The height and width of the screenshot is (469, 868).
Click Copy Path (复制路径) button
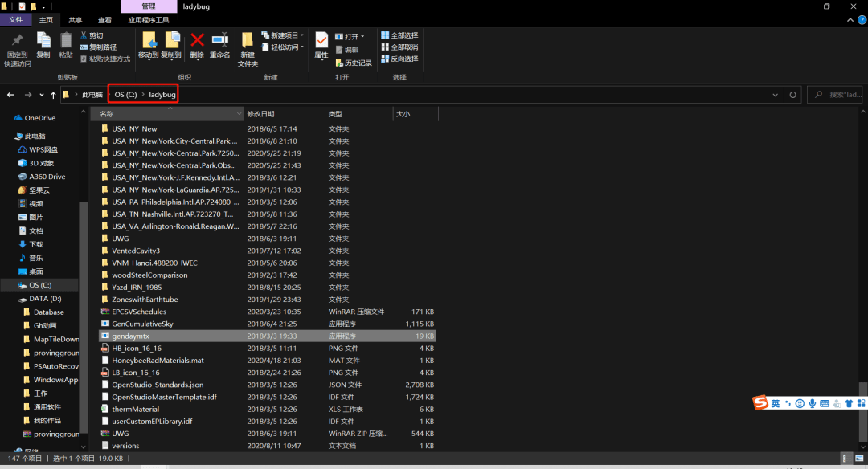(x=102, y=47)
